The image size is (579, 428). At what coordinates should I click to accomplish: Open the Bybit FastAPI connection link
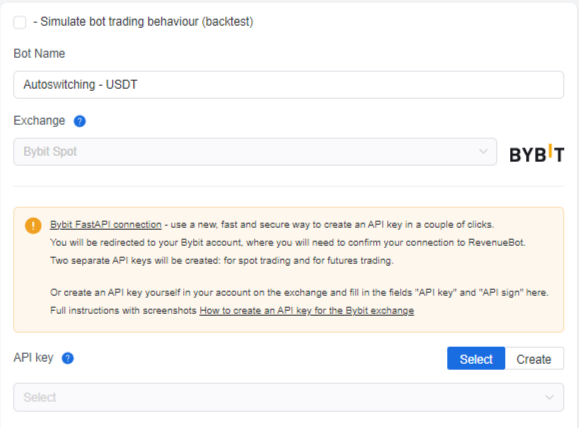point(106,225)
